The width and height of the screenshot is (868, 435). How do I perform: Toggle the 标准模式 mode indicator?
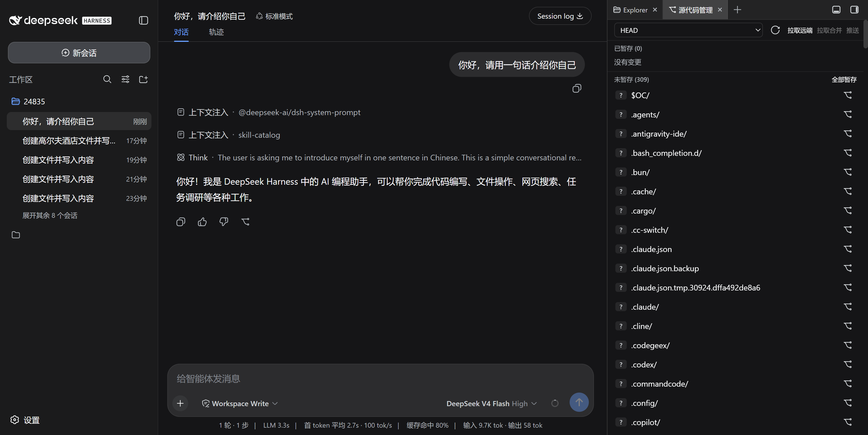click(274, 16)
